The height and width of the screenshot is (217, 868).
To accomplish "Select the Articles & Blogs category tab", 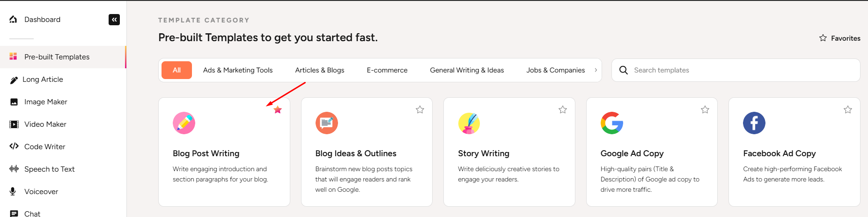I will tap(319, 70).
